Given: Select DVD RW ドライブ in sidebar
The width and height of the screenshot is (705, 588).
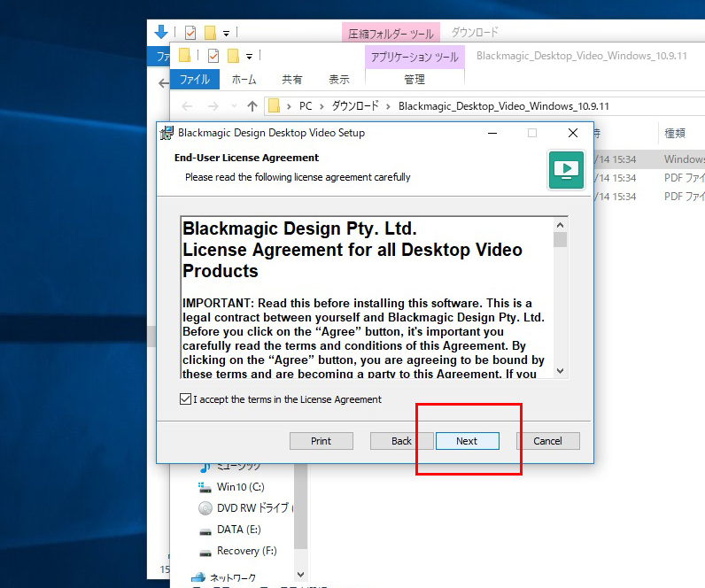Looking at the screenshot, I should [x=254, y=508].
